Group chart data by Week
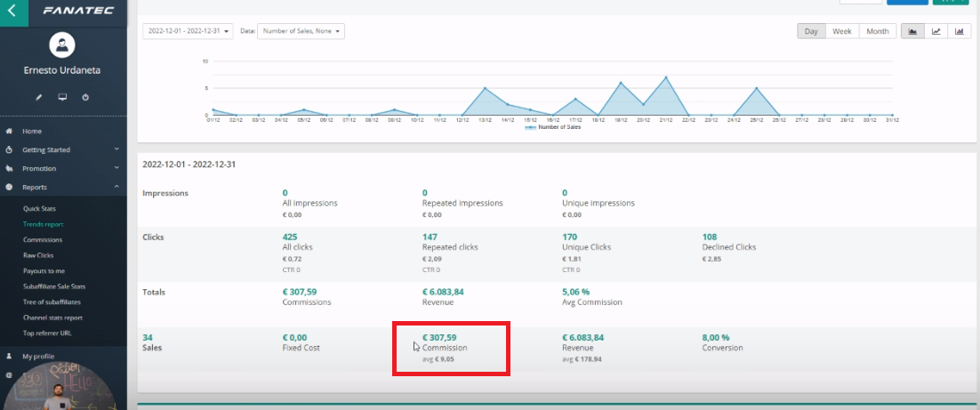This screenshot has width=980, height=410. 842,31
